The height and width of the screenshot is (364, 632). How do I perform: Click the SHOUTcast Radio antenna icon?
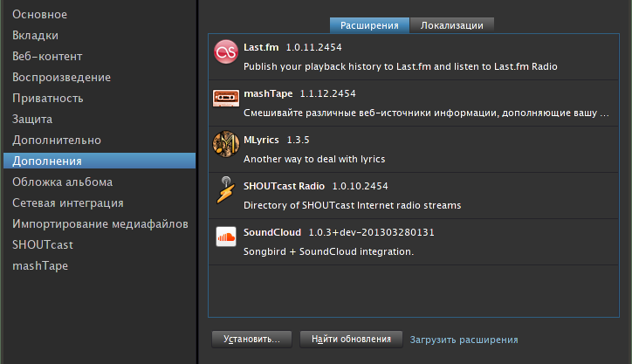pyautogui.click(x=226, y=190)
